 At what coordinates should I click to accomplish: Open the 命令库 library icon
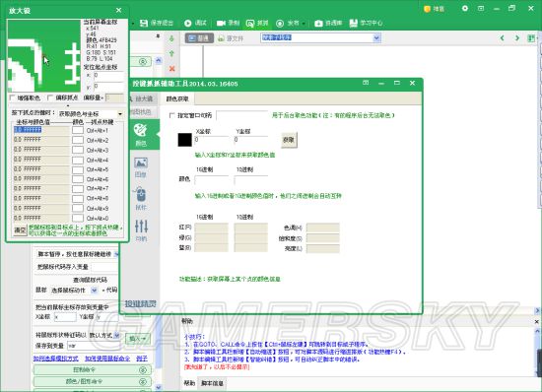tap(318, 23)
